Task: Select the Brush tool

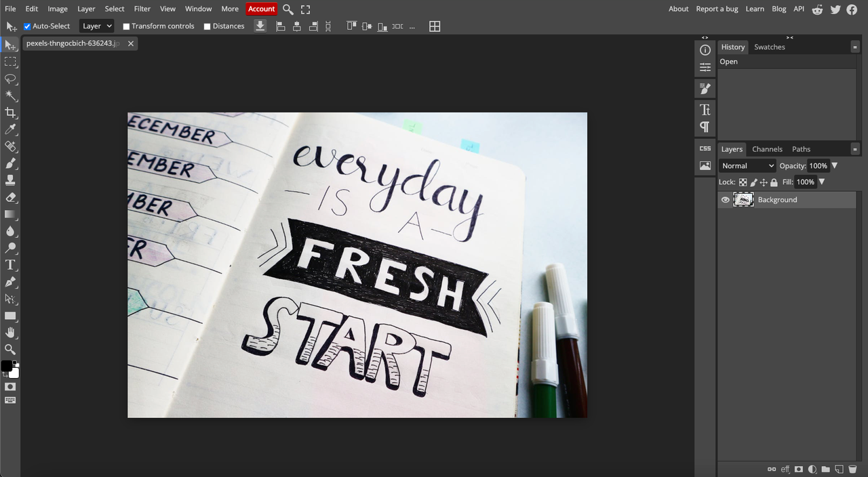Action: pos(10,163)
